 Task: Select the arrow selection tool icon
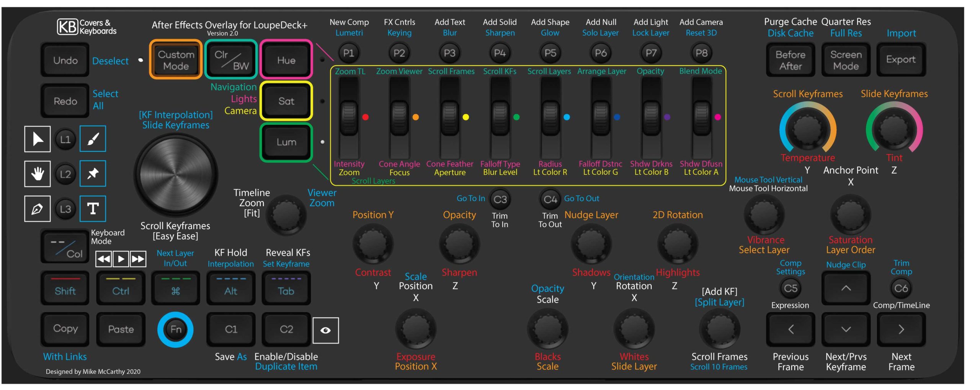point(38,139)
